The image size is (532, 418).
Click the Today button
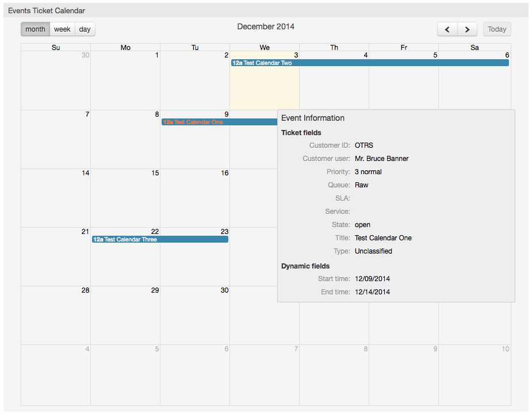496,29
